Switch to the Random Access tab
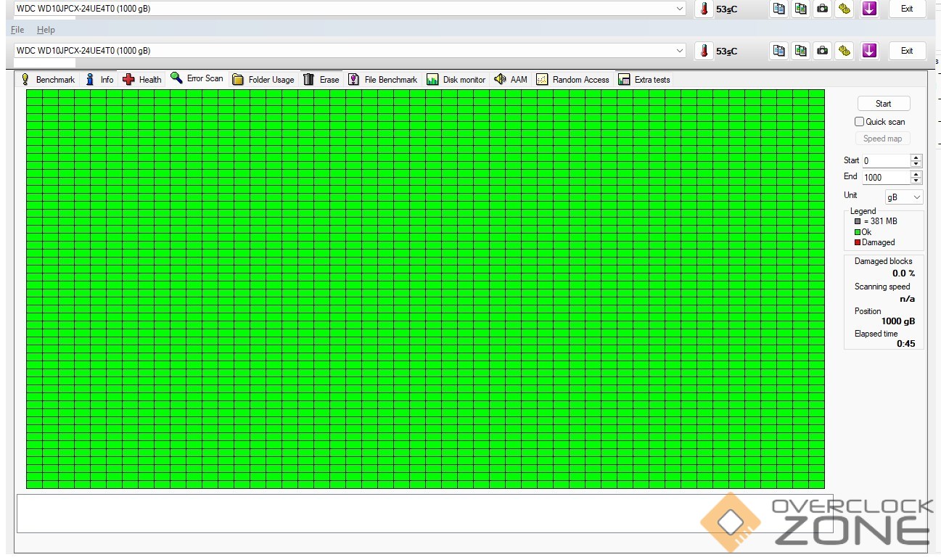Screen dimensions: 941x560 pos(572,80)
